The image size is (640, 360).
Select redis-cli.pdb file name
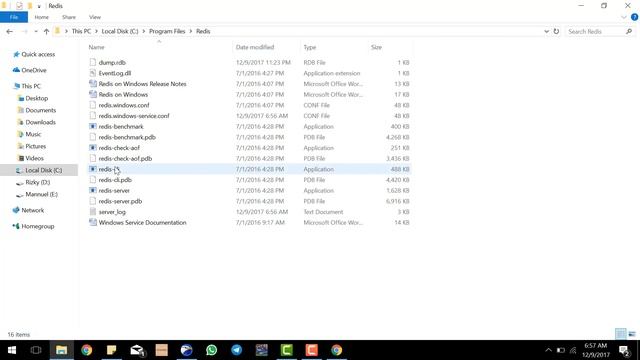coord(115,180)
